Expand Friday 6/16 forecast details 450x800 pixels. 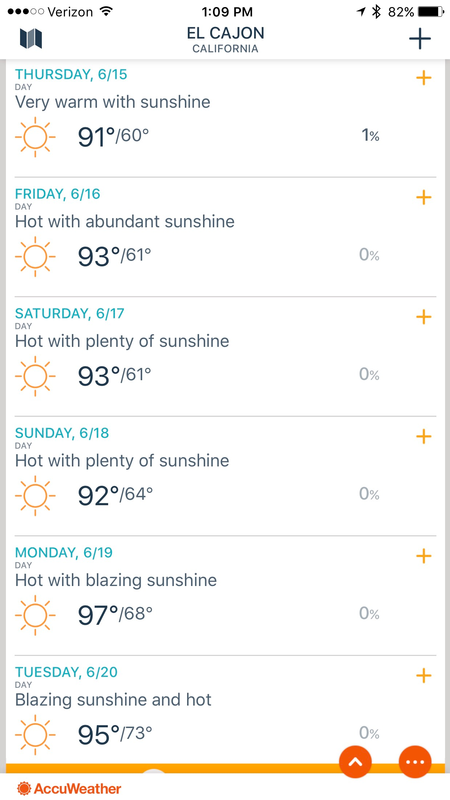(423, 197)
